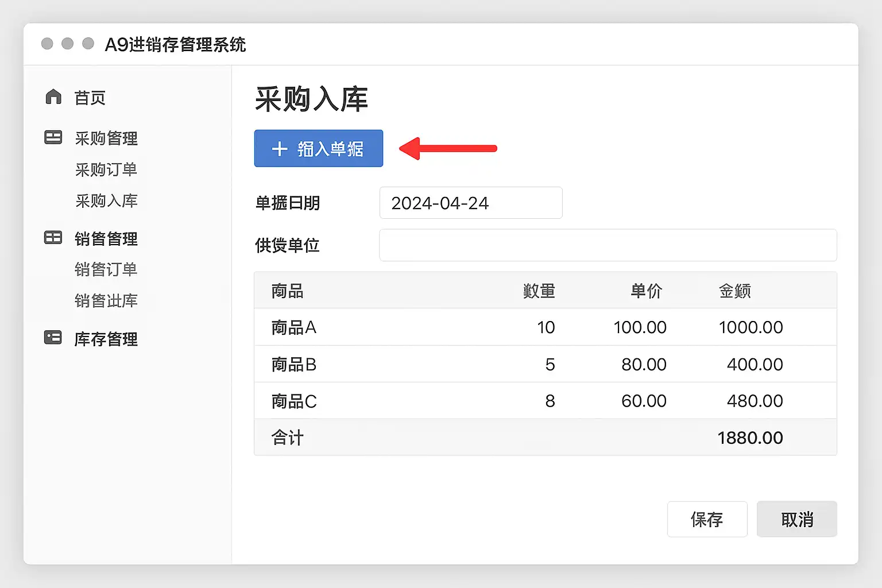882x588 pixels.
Task: Expand the 库存管理 menu label
Action: coord(106,339)
